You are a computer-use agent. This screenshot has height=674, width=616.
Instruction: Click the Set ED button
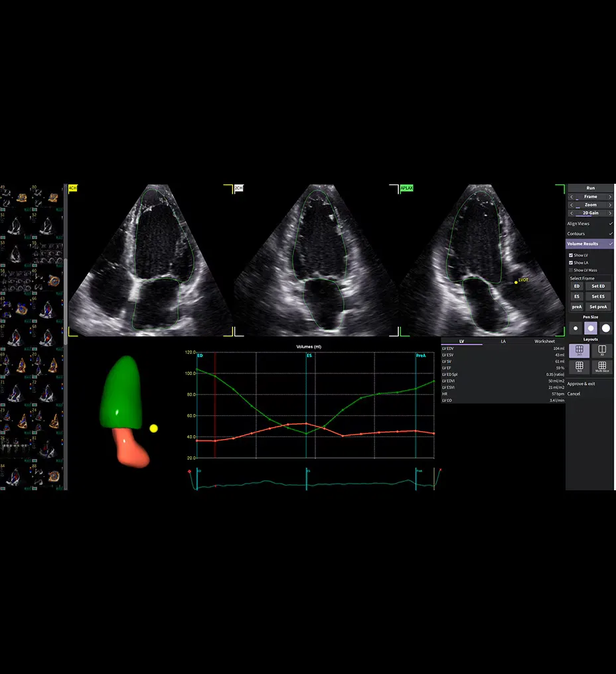(x=598, y=286)
